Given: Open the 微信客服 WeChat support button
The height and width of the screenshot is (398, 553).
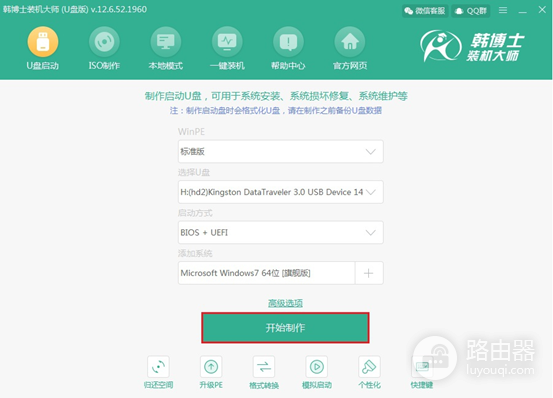Looking at the screenshot, I should pos(425,11).
